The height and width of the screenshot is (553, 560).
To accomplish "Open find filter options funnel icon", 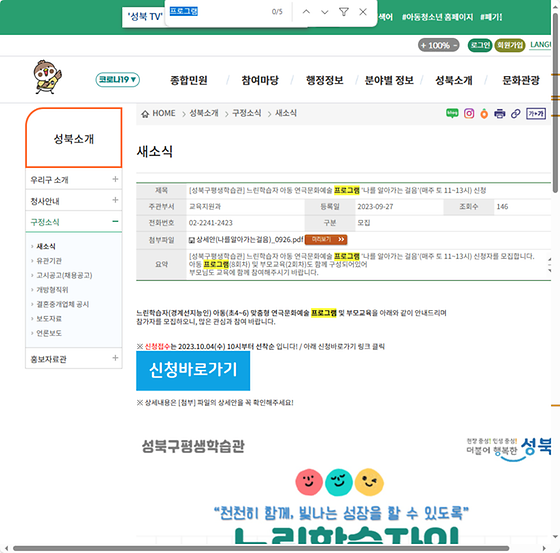I will [x=344, y=12].
